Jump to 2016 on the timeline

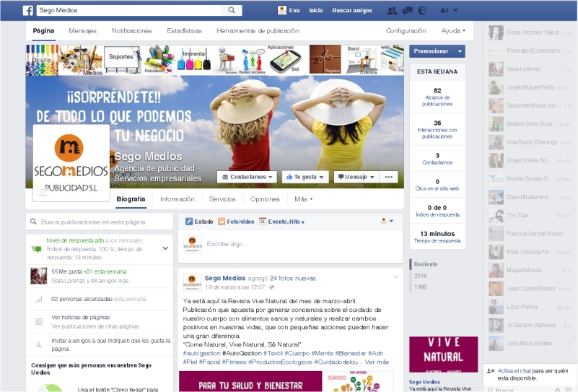tap(420, 276)
